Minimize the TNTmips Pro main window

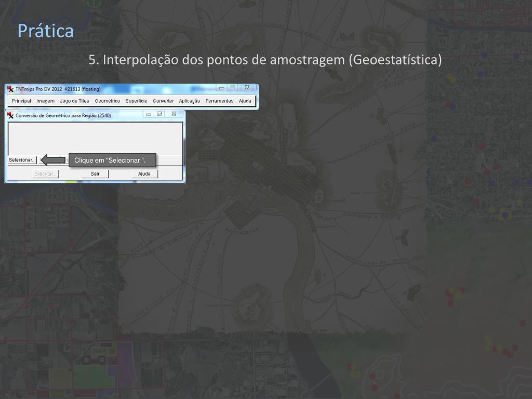[221, 88]
